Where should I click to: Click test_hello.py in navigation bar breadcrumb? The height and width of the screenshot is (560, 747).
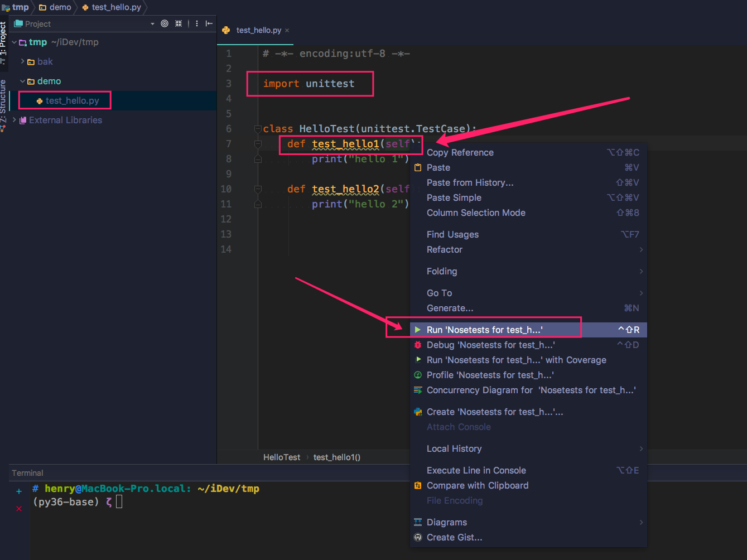point(116,7)
